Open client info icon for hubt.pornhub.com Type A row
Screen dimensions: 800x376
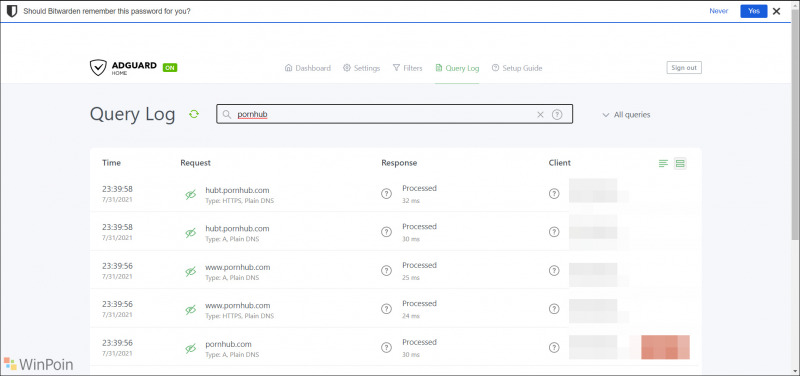point(554,232)
